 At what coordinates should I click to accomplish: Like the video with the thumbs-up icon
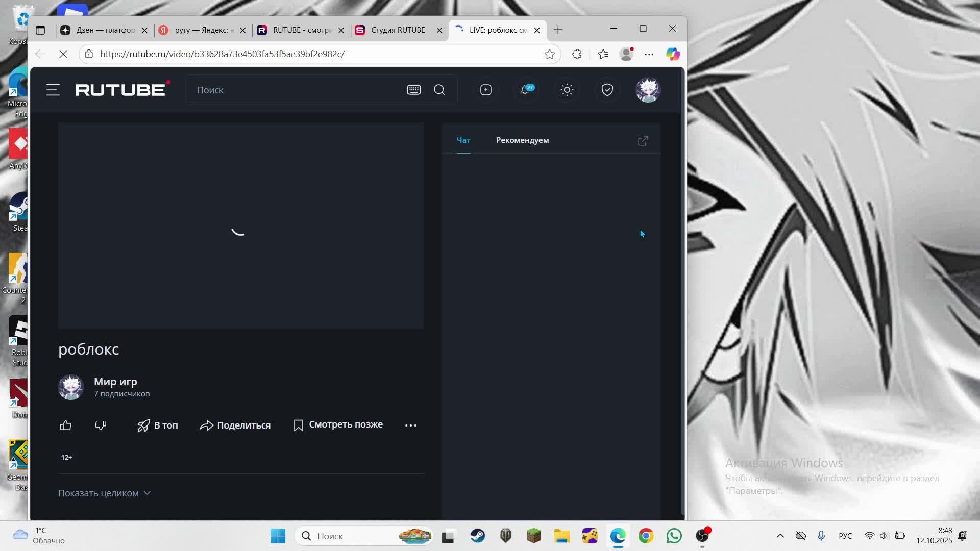click(66, 425)
